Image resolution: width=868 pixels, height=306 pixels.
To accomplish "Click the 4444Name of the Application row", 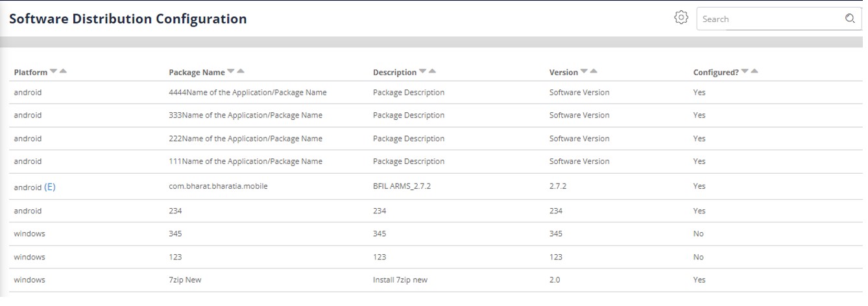I will 434,92.
